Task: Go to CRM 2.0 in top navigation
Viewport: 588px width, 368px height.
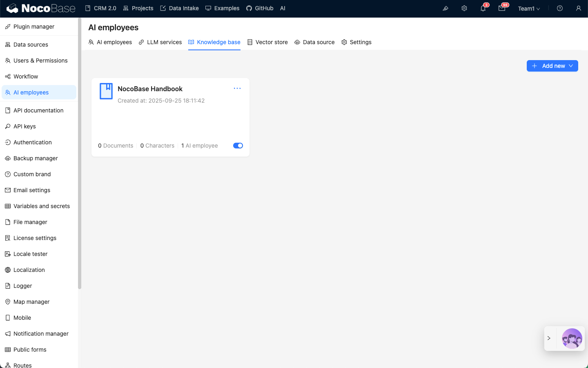Action: click(100, 8)
